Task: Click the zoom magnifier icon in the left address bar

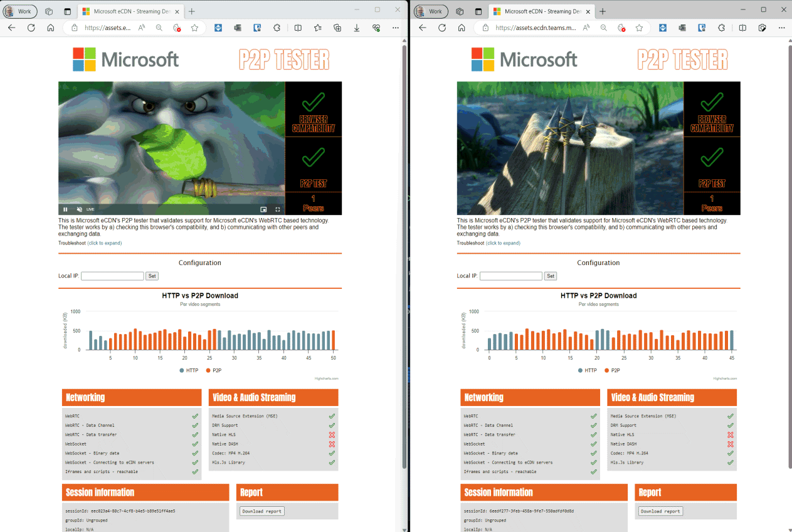Action: click(x=159, y=28)
